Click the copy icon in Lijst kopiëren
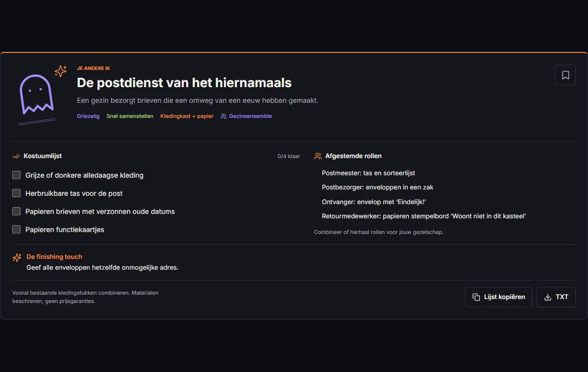 (476, 297)
